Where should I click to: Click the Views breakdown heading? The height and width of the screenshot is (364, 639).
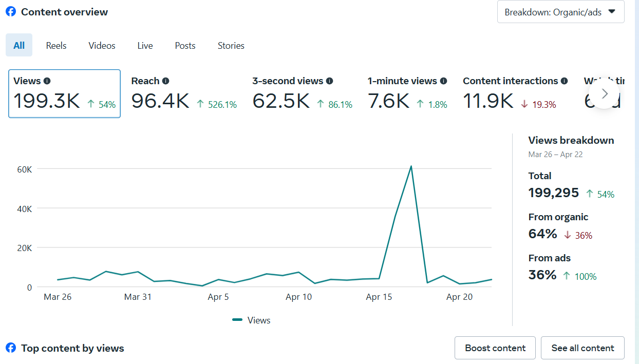571,140
